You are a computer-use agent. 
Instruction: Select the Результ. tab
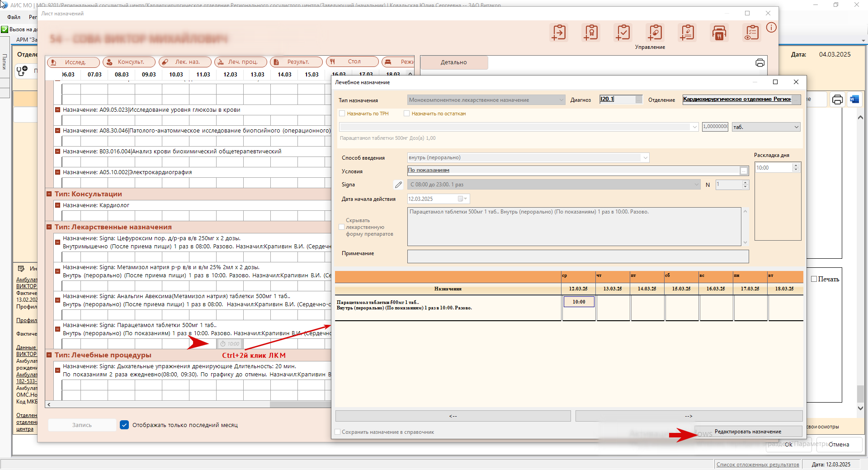[x=296, y=62]
